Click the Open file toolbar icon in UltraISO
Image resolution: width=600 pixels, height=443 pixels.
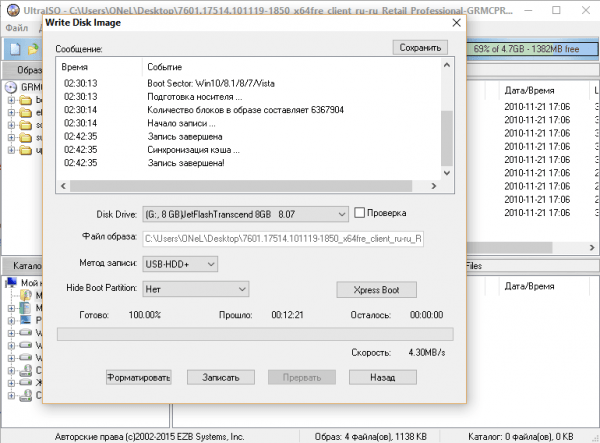33,49
